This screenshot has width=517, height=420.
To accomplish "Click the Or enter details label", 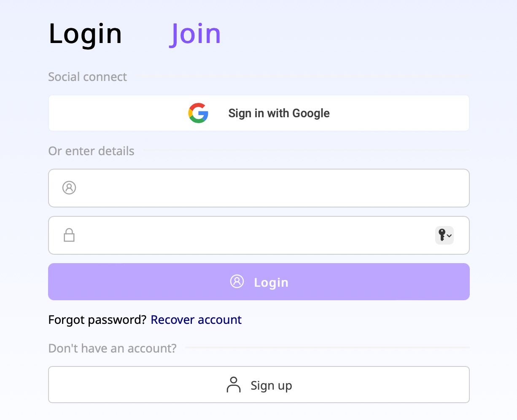I will click(x=91, y=151).
